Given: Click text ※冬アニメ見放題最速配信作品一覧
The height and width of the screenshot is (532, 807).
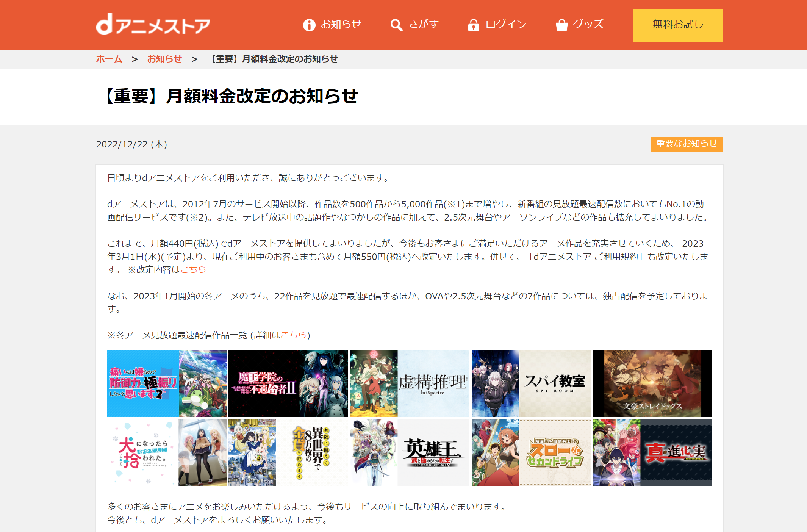Looking at the screenshot, I should 177,335.
